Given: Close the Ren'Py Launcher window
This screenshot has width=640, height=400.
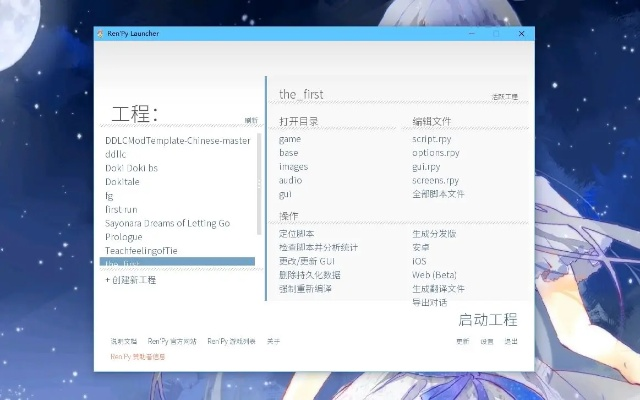Looking at the screenshot, I should (x=521, y=34).
